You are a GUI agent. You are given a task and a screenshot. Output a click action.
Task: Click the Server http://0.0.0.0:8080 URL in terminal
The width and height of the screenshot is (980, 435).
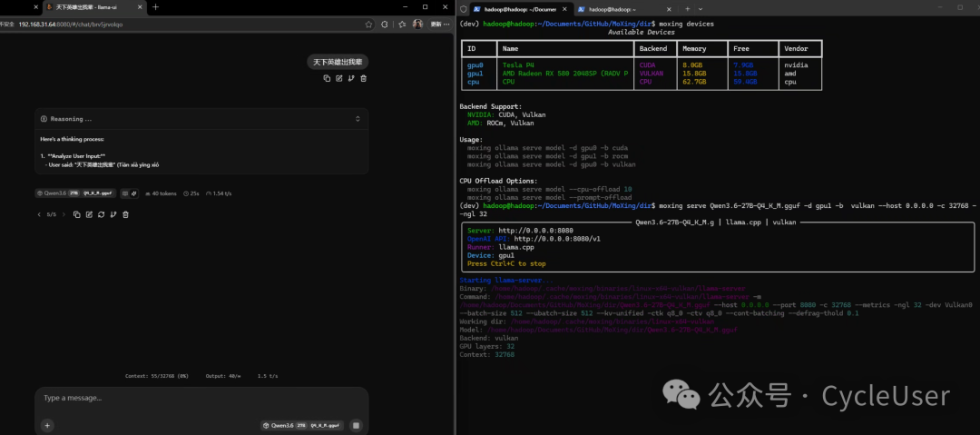535,231
